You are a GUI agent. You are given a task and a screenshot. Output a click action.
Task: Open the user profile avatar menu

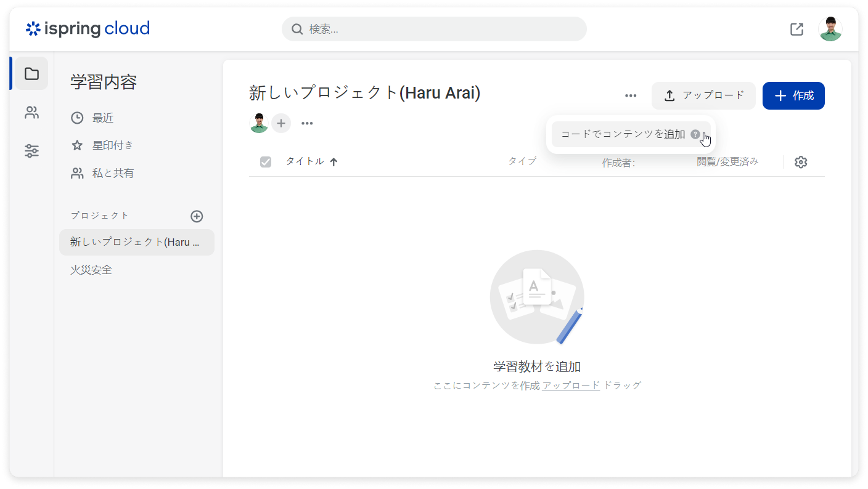click(830, 29)
